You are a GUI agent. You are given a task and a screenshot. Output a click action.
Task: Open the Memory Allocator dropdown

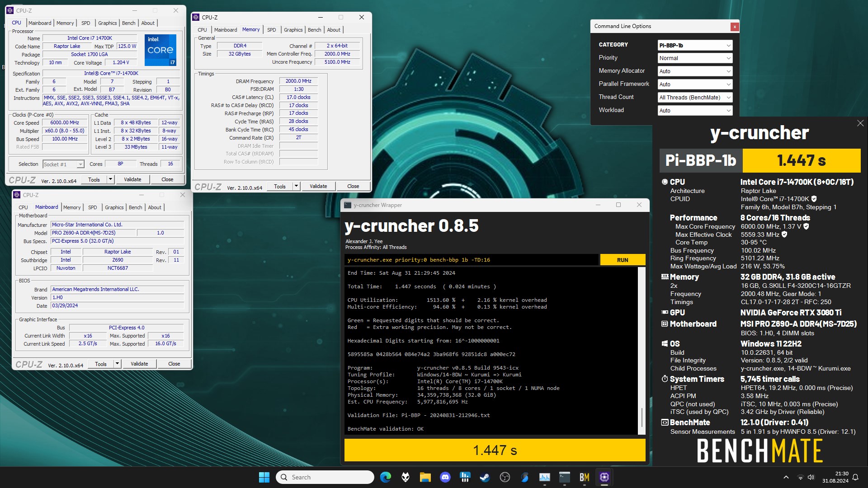tap(695, 71)
